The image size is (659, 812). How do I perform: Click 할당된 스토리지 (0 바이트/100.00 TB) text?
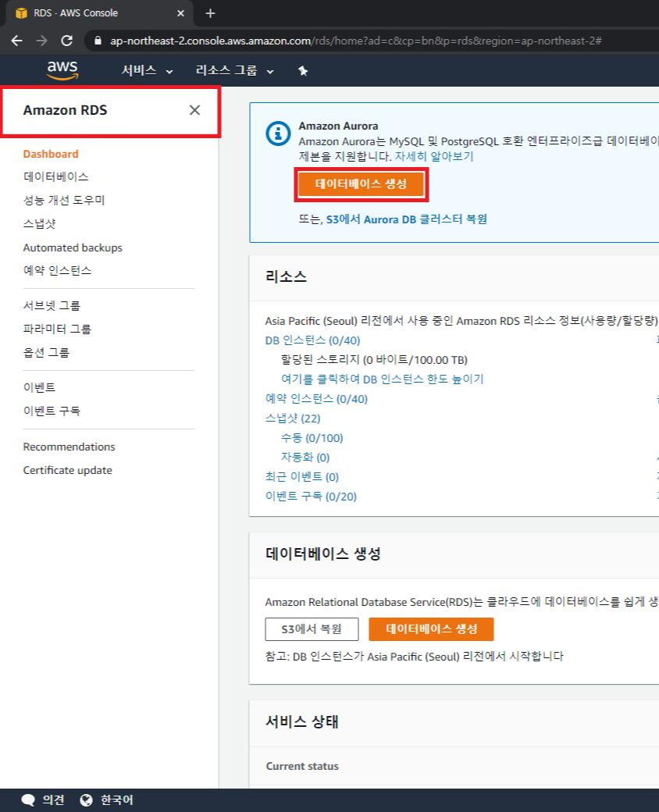tap(374, 360)
